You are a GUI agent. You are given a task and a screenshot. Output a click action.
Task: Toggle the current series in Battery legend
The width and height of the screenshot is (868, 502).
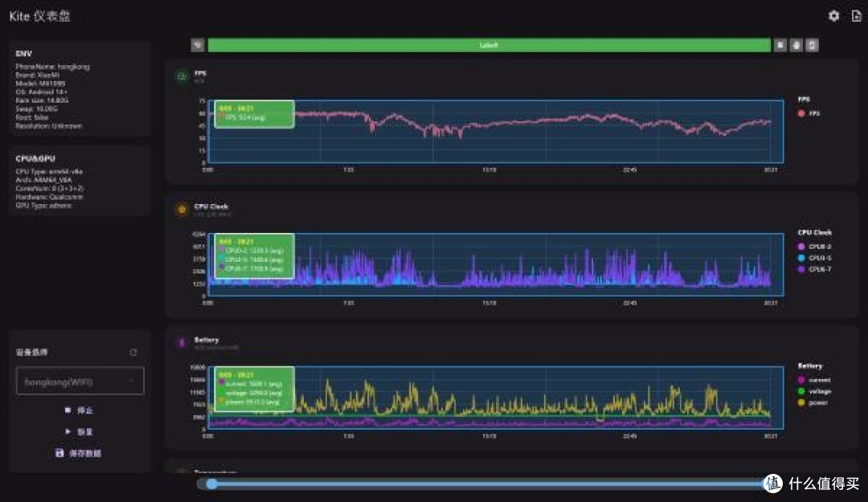pos(814,380)
